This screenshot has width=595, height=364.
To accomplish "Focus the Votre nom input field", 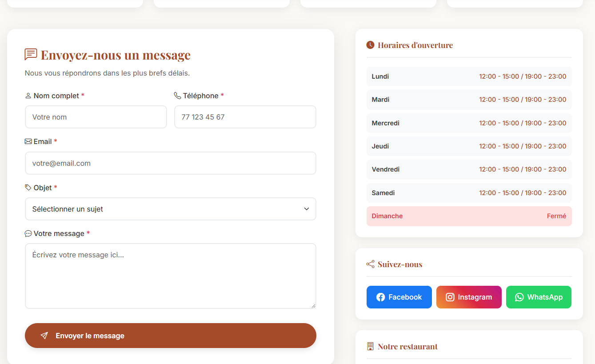I will pyautogui.click(x=96, y=117).
